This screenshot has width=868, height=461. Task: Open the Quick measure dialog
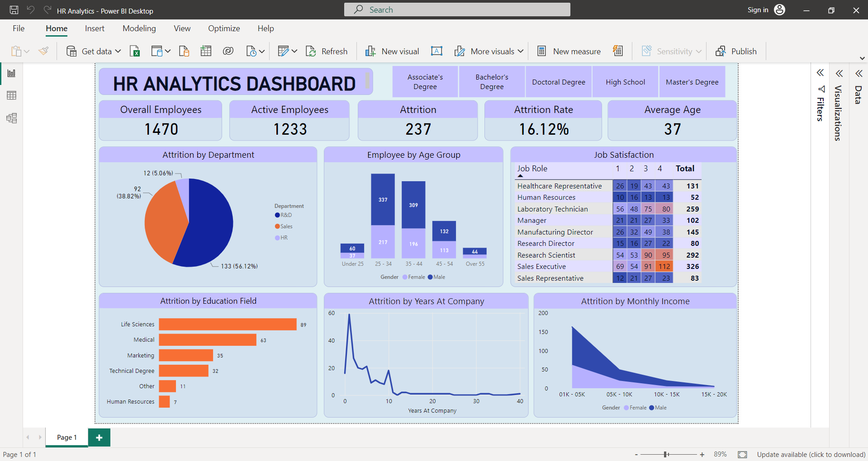coord(618,51)
